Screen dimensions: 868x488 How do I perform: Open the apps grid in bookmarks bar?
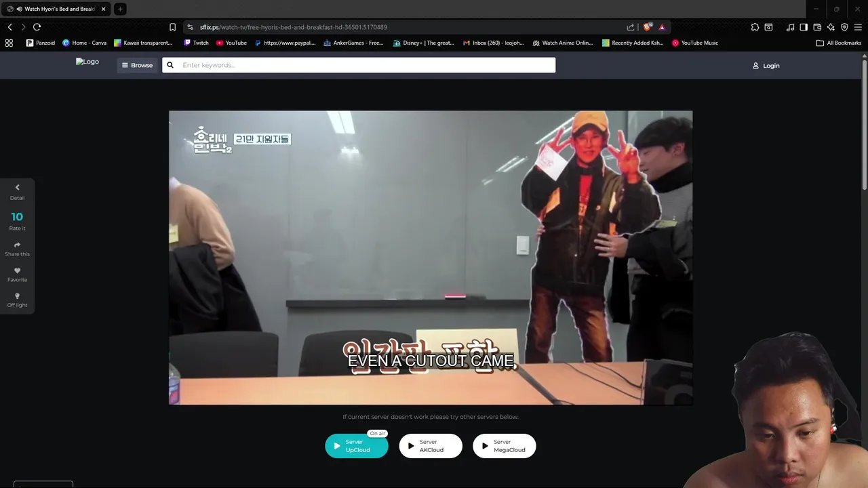[9, 43]
